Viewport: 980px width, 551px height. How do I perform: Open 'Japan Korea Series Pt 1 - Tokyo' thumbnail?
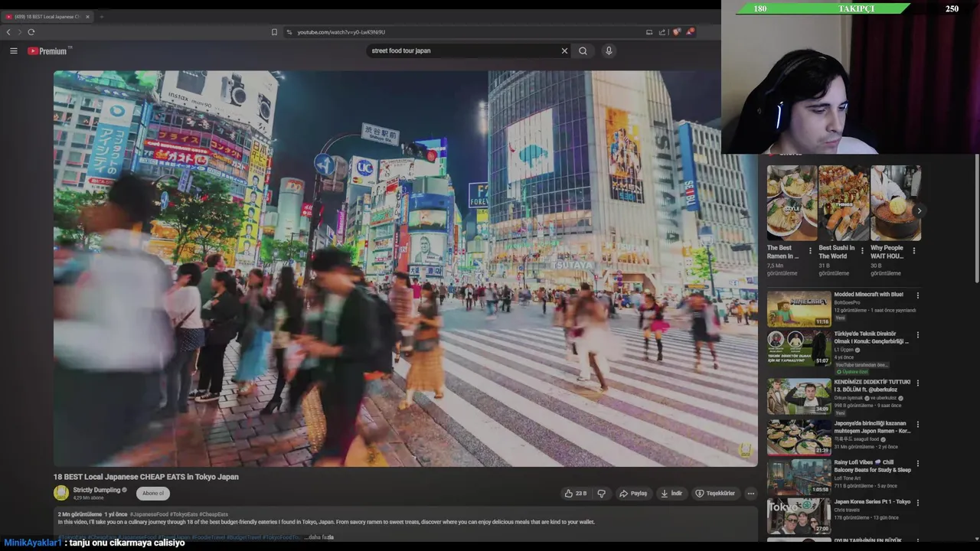tap(799, 517)
